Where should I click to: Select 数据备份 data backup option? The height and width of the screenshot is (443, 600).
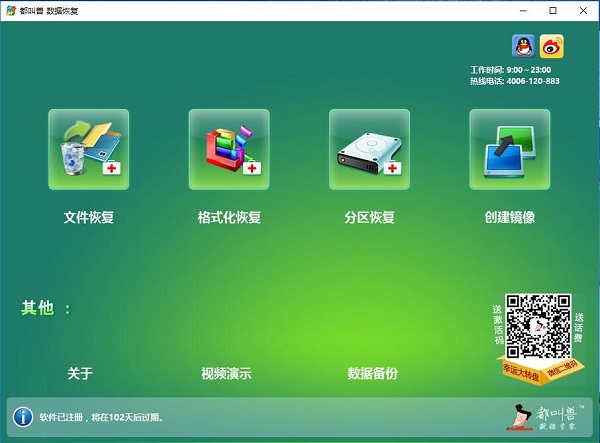(372, 374)
